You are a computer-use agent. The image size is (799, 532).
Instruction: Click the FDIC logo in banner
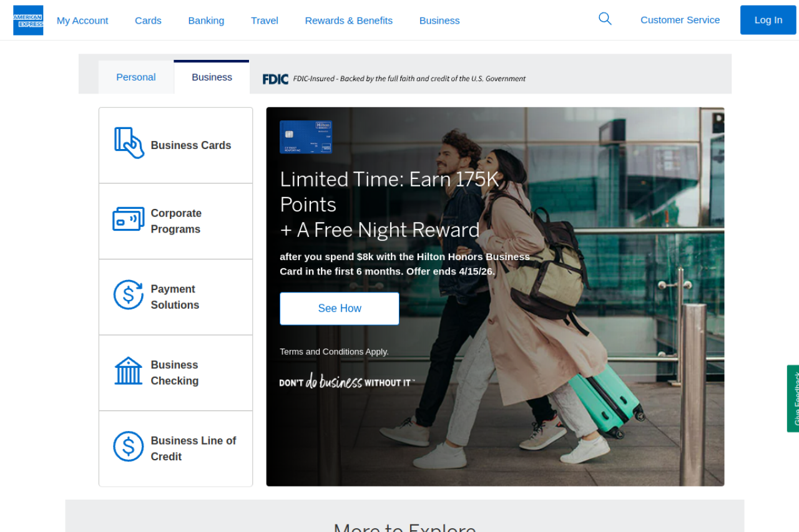pos(275,79)
